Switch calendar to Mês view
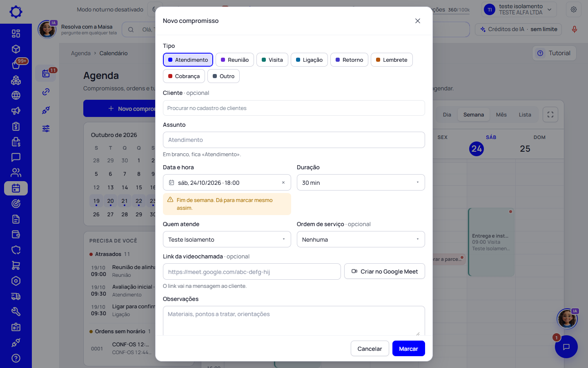The image size is (588, 368). tap(501, 114)
